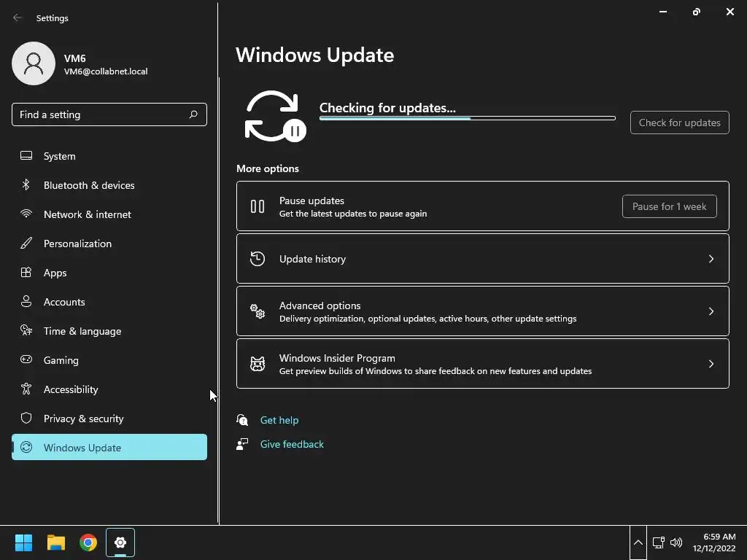Image resolution: width=747 pixels, height=560 pixels.
Task: Click Apps label in sidebar
Action: click(55, 273)
